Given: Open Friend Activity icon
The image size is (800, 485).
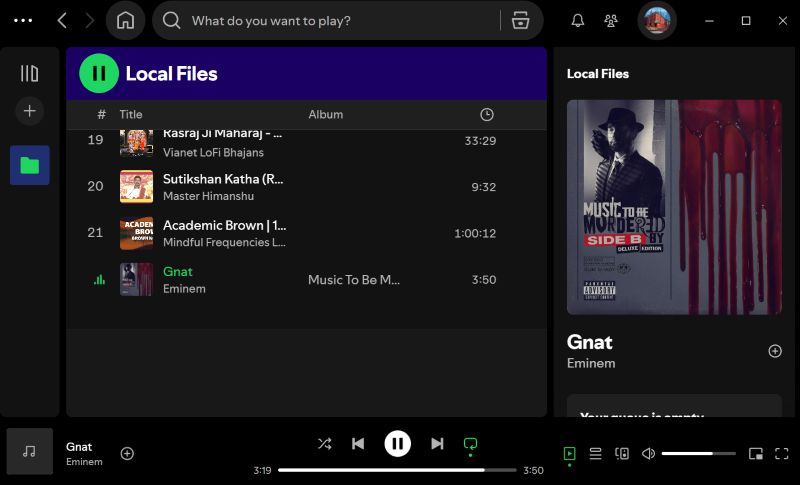Looking at the screenshot, I should pos(611,20).
